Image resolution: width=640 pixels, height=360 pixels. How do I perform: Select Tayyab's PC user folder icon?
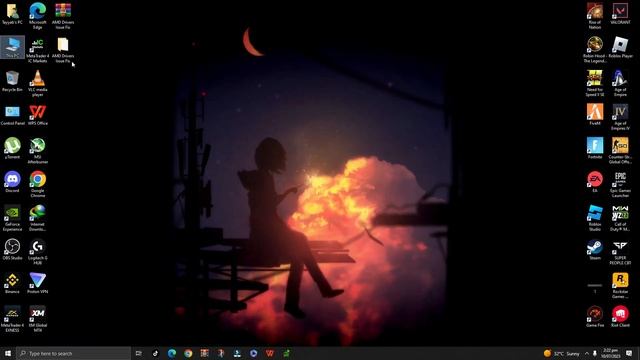coord(12,14)
